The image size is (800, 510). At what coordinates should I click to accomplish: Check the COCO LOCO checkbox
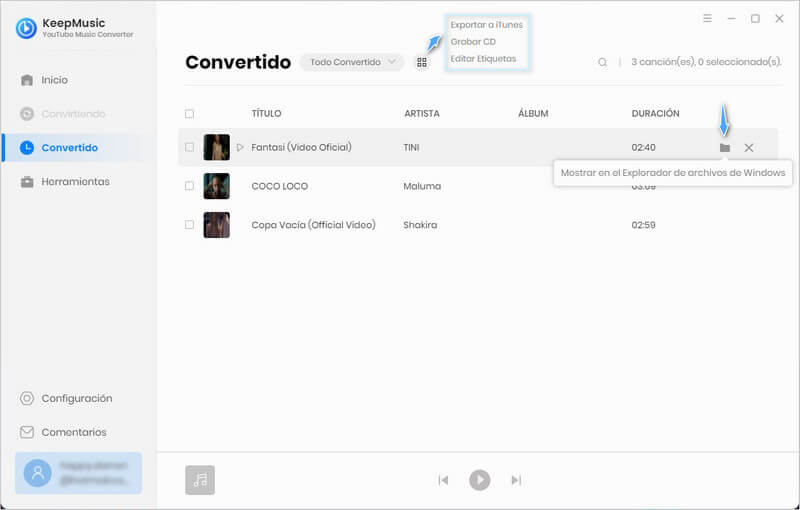[189, 186]
